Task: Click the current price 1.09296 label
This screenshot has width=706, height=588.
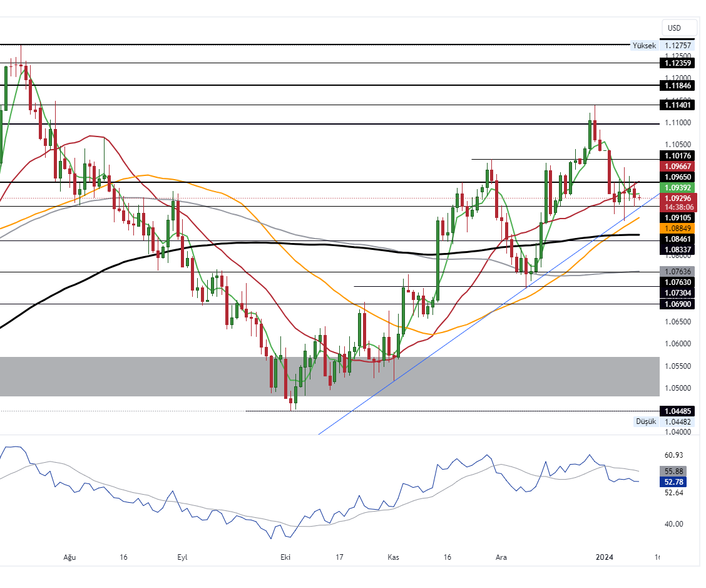Action: point(678,198)
